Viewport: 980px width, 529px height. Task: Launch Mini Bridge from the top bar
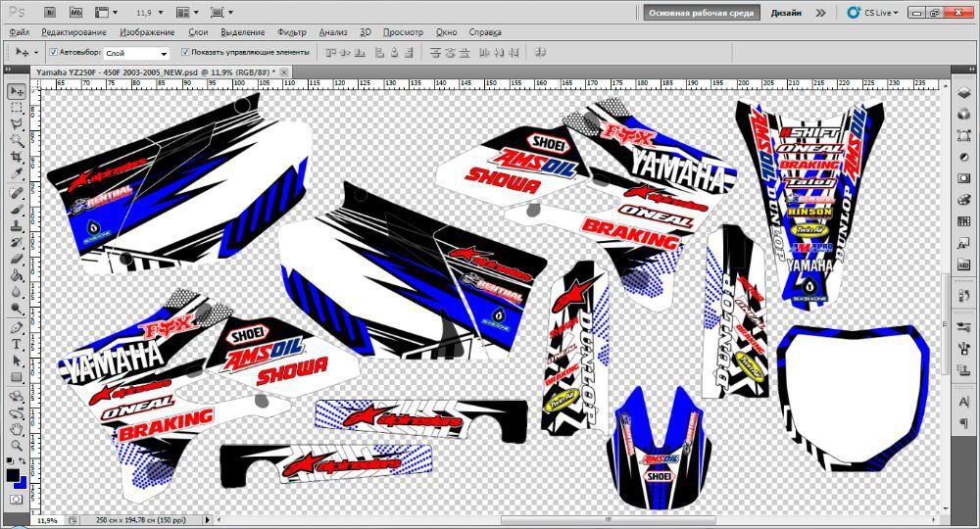click(75, 12)
